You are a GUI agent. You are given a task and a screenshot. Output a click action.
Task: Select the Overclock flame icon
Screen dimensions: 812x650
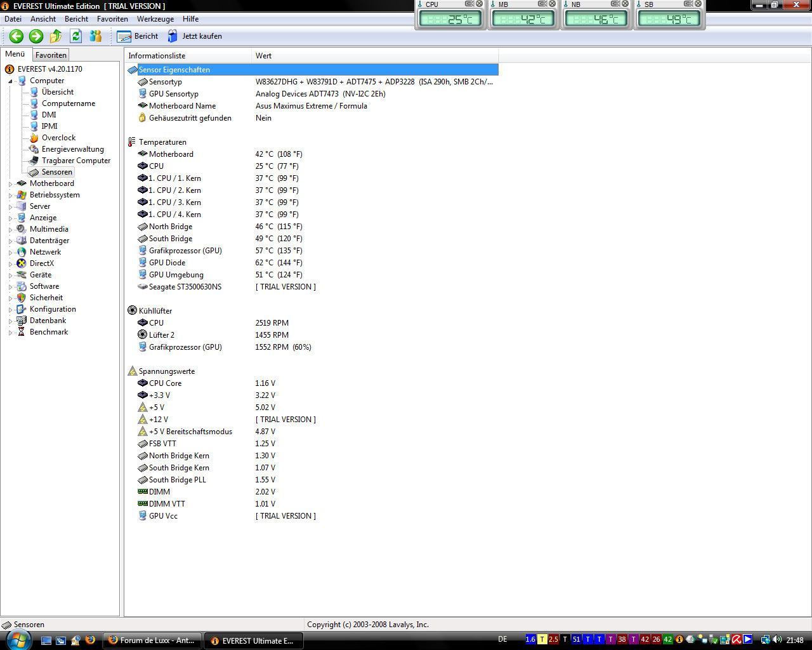(x=34, y=138)
